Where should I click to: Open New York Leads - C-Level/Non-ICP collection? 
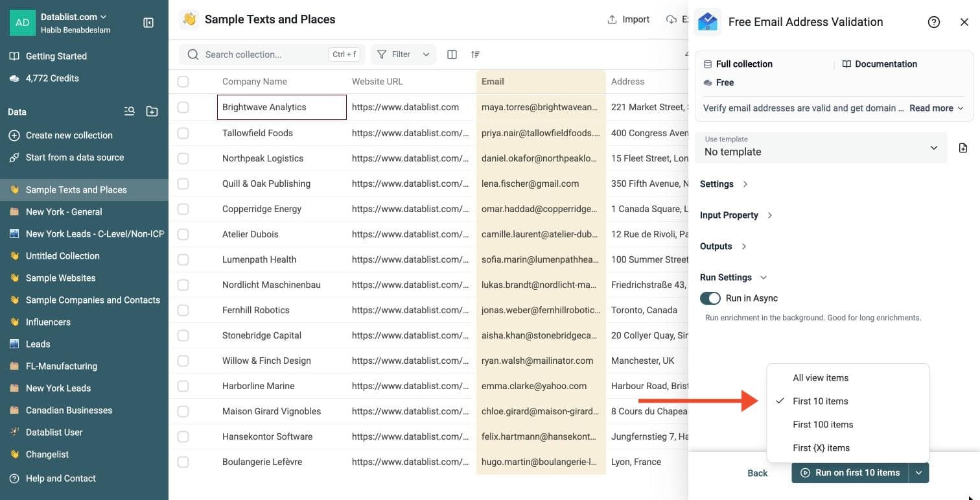point(84,234)
